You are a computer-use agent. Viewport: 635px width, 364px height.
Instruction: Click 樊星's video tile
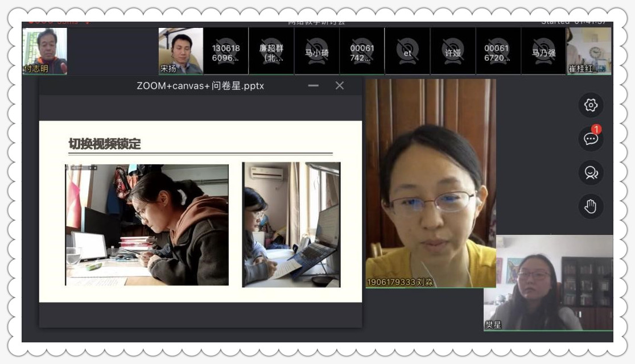tap(548, 283)
